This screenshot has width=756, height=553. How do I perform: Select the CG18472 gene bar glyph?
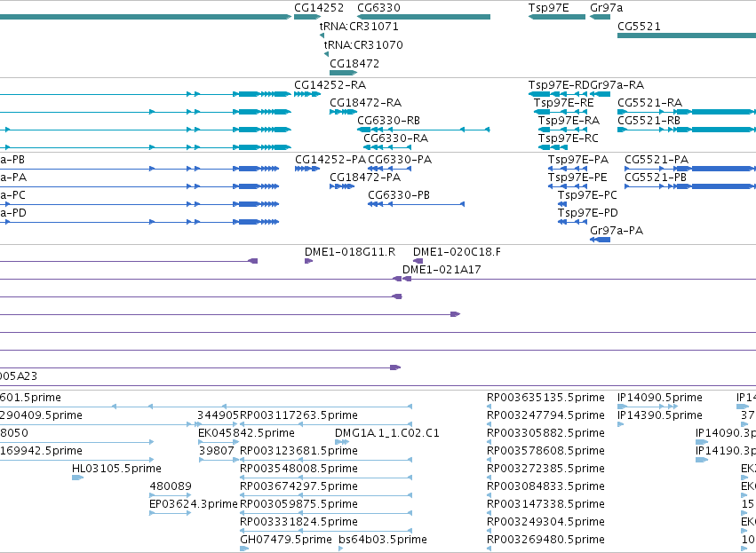(343, 73)
